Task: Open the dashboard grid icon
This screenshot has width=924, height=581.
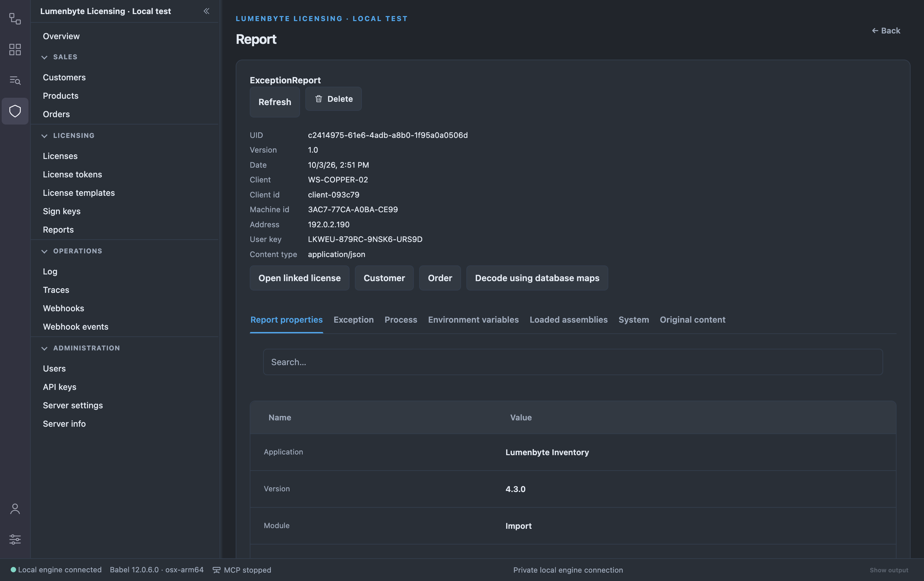Action: (15, 50)
